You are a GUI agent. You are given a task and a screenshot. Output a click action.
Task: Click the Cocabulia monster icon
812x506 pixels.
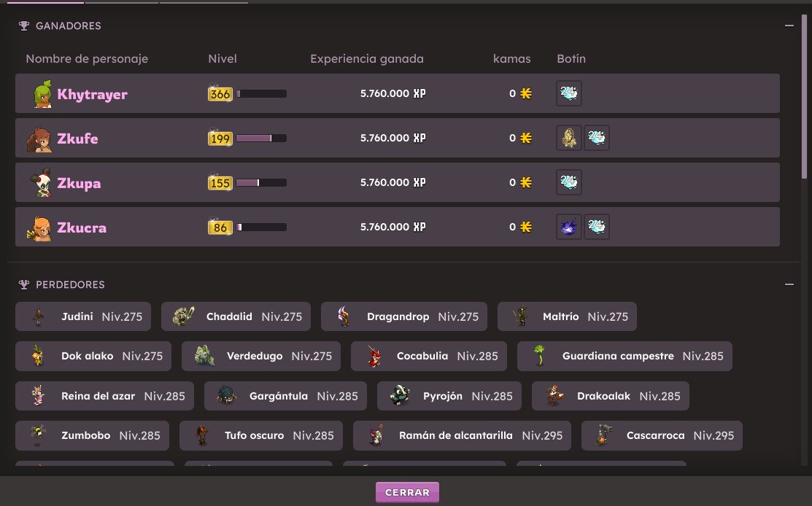tap(374, 356)
